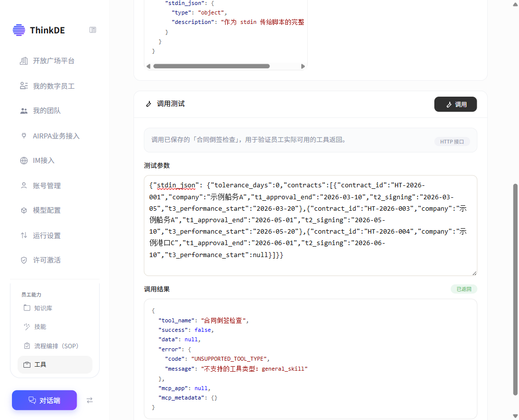
Task: Click the folder icon beside 知识库
Action: (27, 308)
